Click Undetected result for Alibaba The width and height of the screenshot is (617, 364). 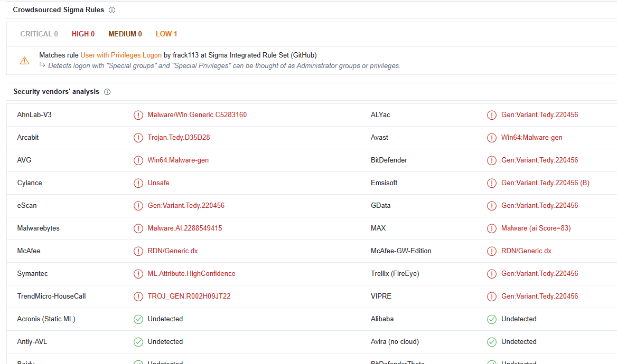[x=519, y=319]
